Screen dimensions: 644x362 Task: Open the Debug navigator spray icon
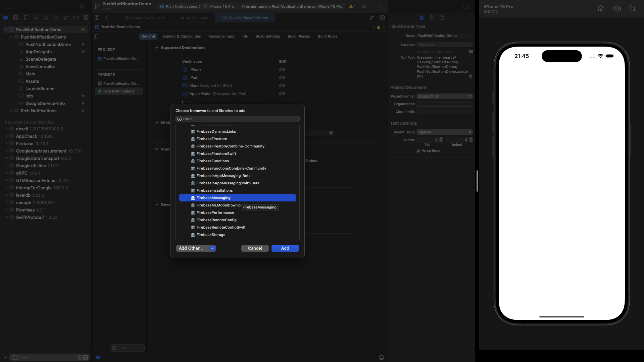coord(66,18)
